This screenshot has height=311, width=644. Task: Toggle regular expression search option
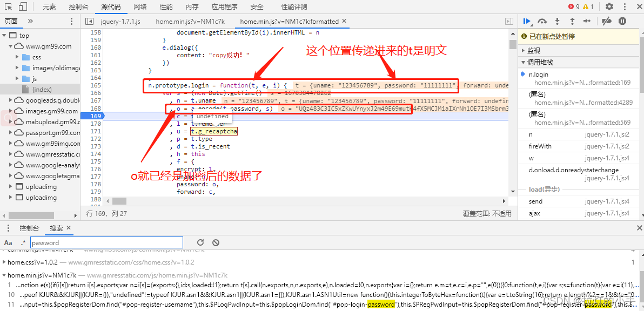click(23, 242)
